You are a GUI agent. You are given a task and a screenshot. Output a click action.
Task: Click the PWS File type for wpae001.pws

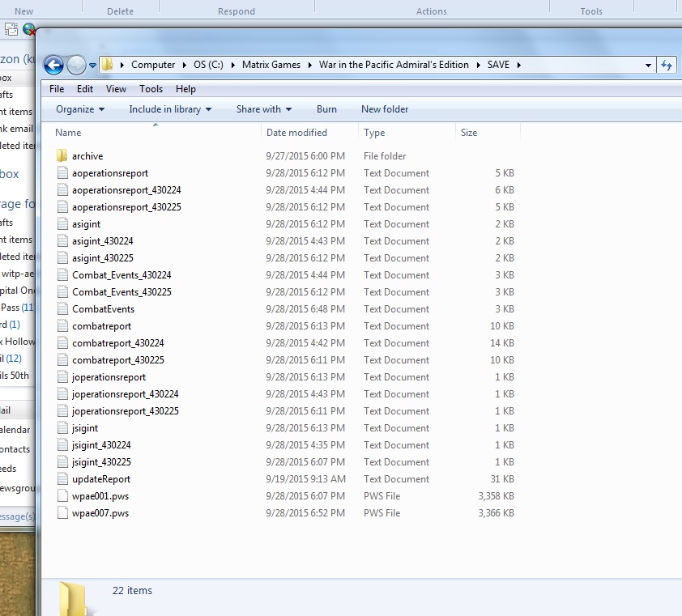point(381,496)
